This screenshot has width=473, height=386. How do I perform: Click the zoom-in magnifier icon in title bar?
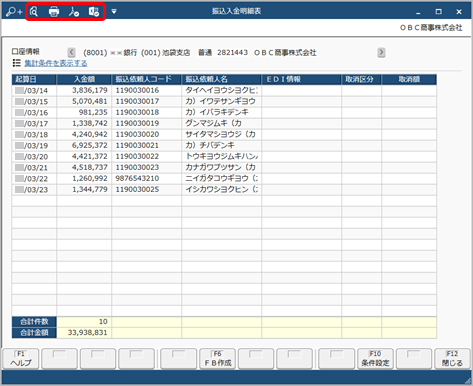pyautogui.click(x=14, y=12)
